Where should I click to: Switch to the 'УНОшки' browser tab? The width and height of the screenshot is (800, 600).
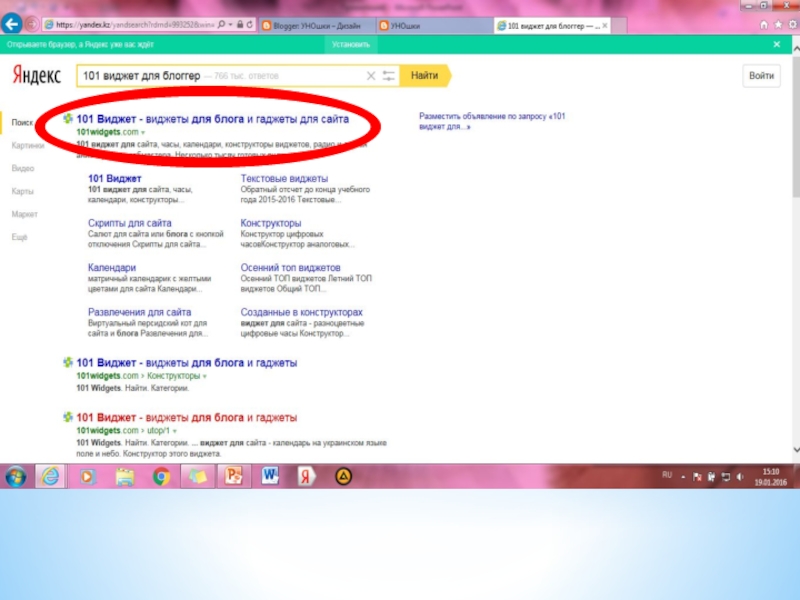(434, 26)
